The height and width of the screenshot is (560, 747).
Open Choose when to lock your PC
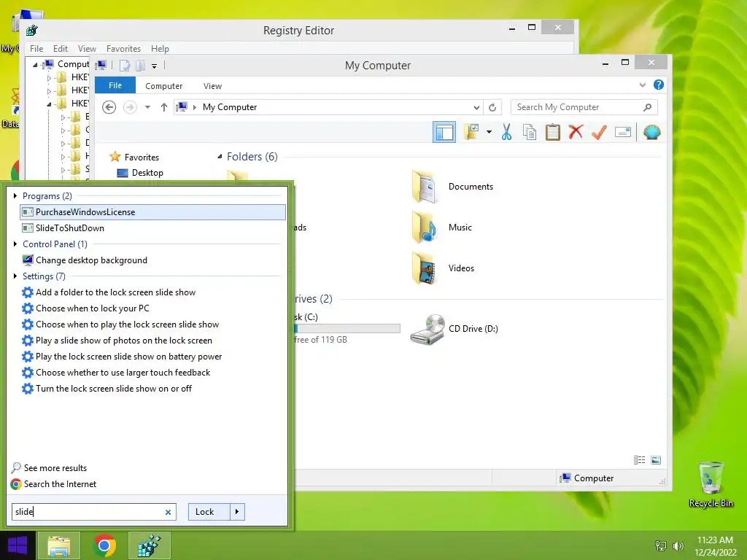(x=153, y=308)
